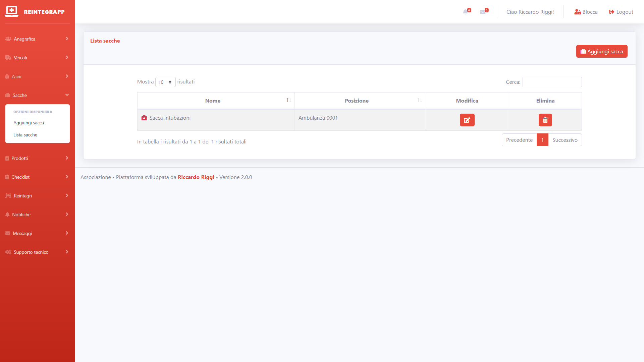Click the ReintegrApp logo icon

coord(12,11)
